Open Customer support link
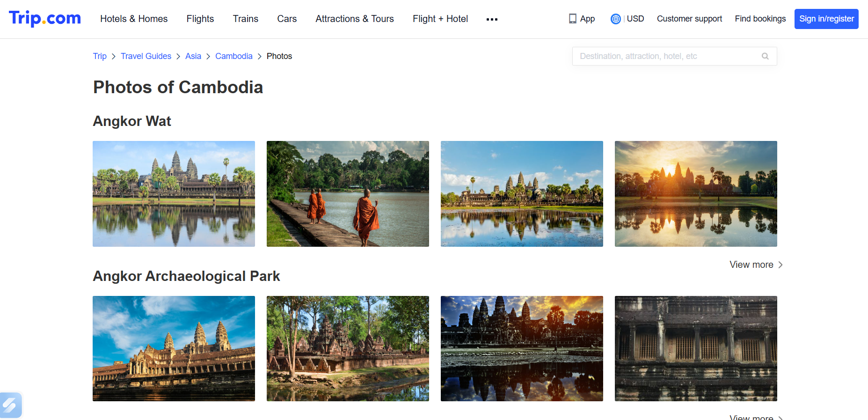868x420 pixels. coord(689,19)
